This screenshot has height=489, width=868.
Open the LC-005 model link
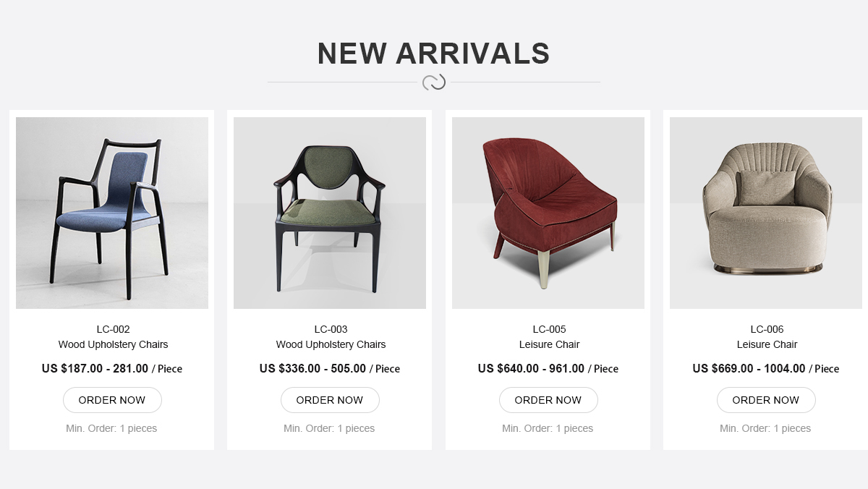549,329
